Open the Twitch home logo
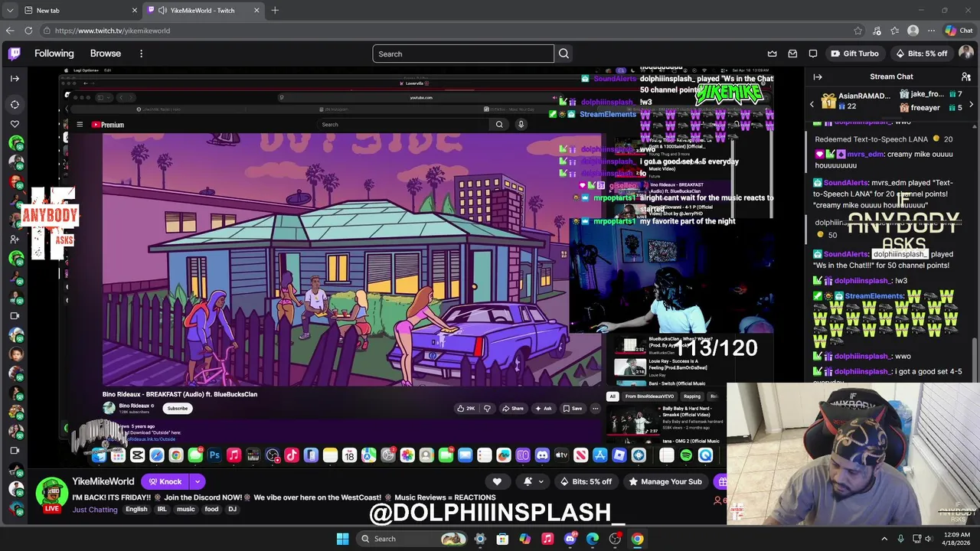This screenshot has height=551, width=980. pos(15,54)
